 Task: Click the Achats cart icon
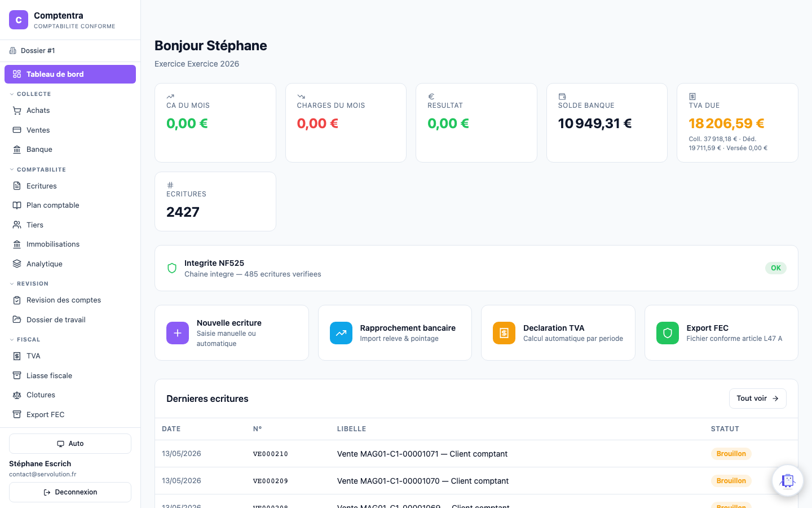tap(17, 111)
